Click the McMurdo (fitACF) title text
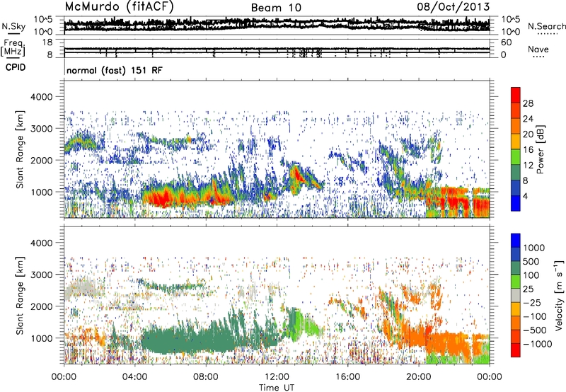566x392 pixels. (119, 6)
